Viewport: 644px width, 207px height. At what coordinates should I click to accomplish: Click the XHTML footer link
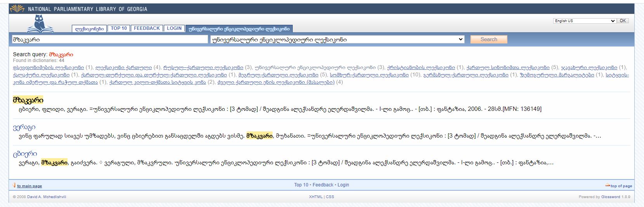click(316, 197)
